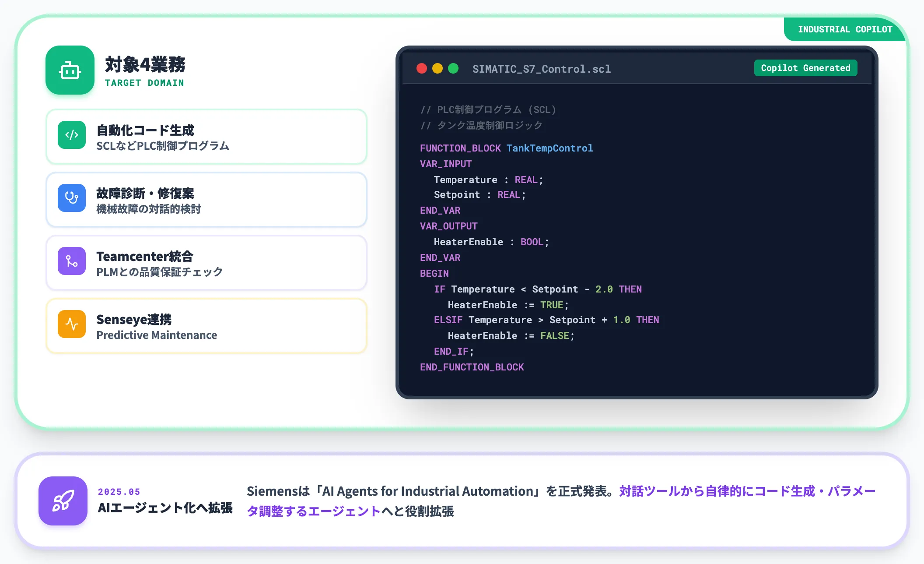This screenshot has width=924, height=564.
Task: Click the 機械故障の対話的検討 description
Action: coord(149,209)
